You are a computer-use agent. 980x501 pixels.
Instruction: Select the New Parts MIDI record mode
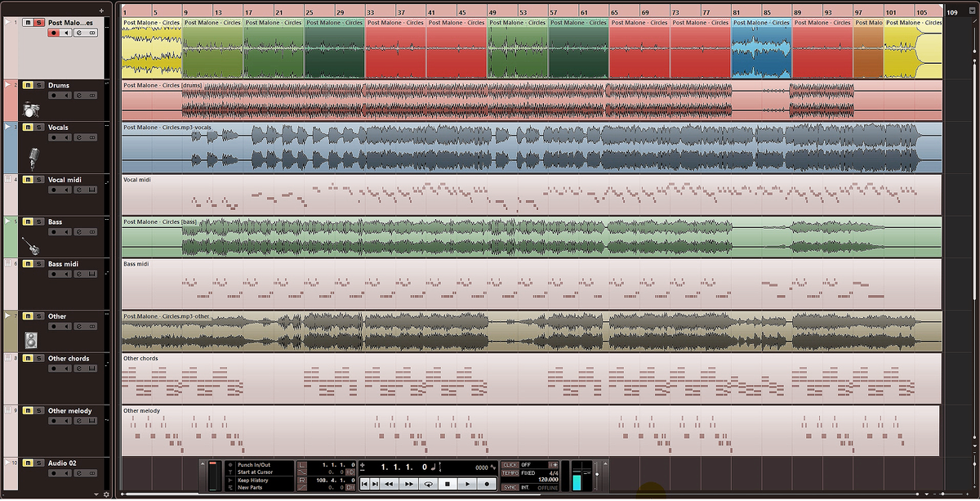pyautogui.click(x=251, y=487)
